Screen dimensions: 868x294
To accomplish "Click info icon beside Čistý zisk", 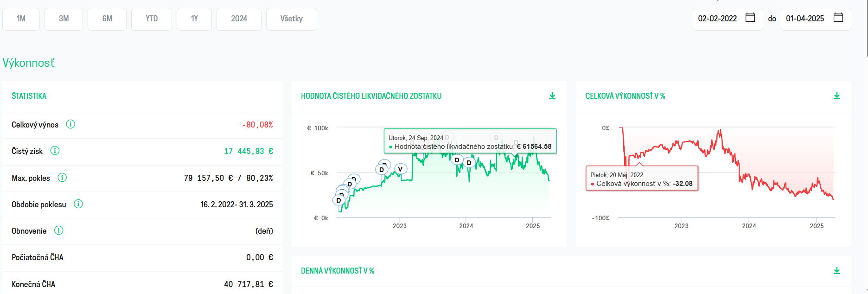I will tap(55, 151).
